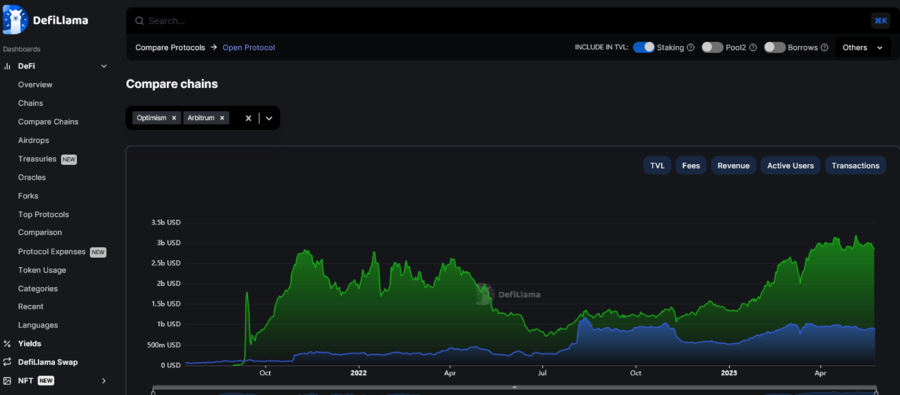900x395 pixels.
Task: Select Active Users chart metric
Action: pos(790,165)
